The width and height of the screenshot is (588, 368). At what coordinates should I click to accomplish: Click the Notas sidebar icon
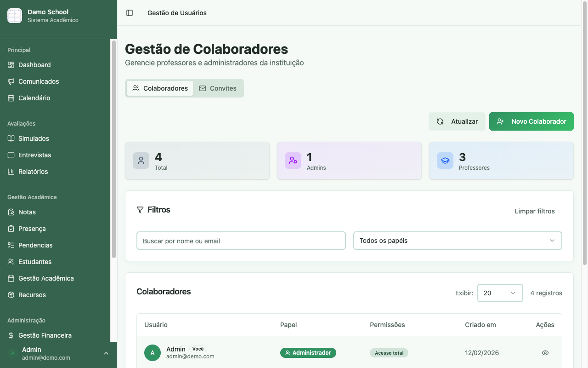point(11,212)
